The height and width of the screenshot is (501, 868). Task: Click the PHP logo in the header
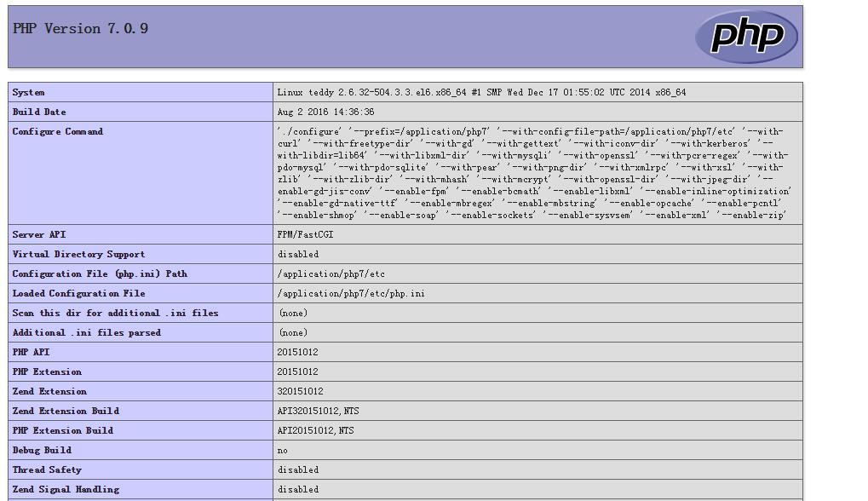(x=746, y=37)
